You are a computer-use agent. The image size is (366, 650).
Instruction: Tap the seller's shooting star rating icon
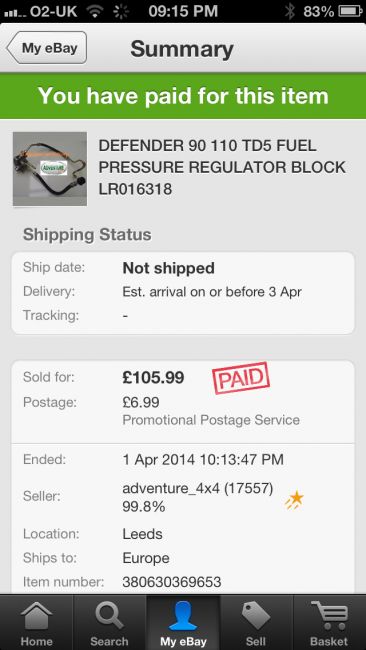(294, 499)
